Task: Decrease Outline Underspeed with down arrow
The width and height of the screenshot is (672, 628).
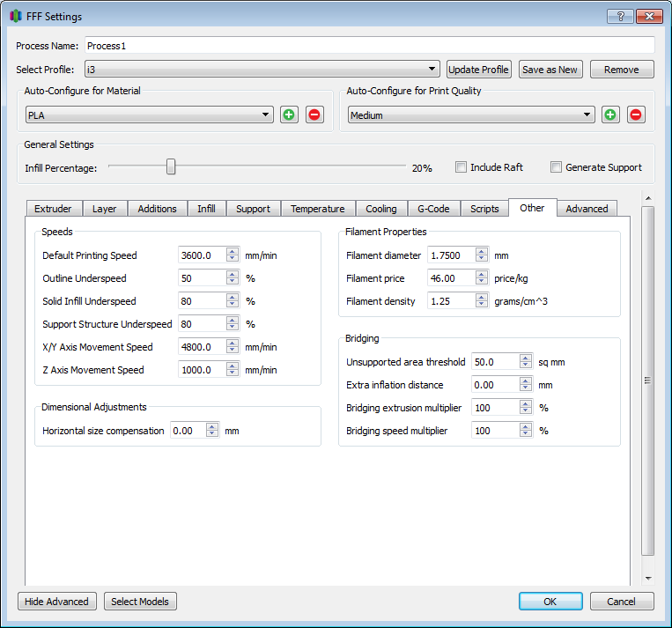Action: (x=233, y=282)
